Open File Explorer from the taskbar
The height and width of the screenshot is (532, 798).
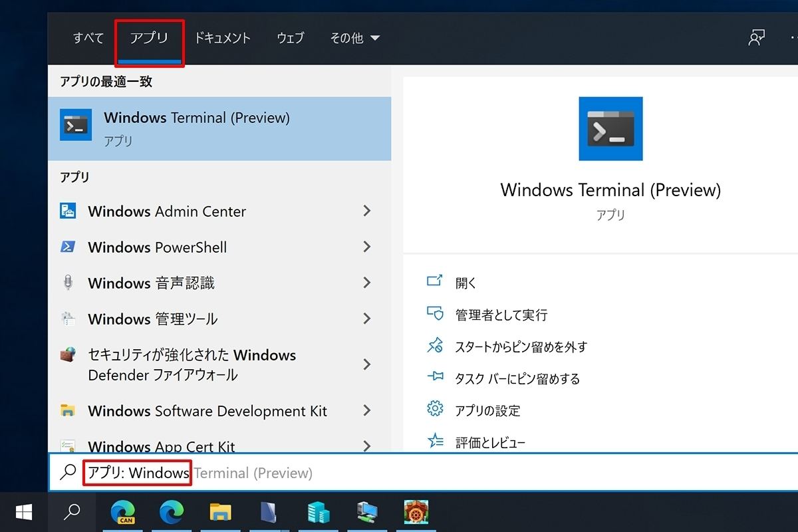[x=220, y=512]
